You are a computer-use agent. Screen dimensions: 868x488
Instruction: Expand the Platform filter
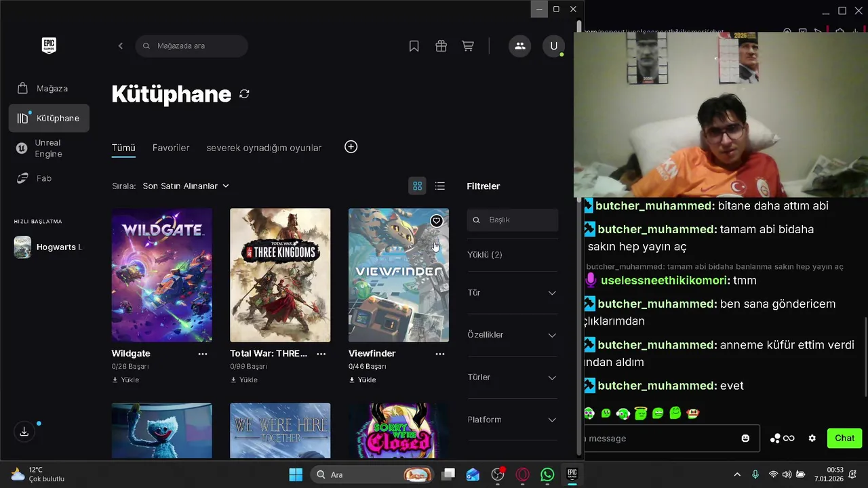click(512, 420)
